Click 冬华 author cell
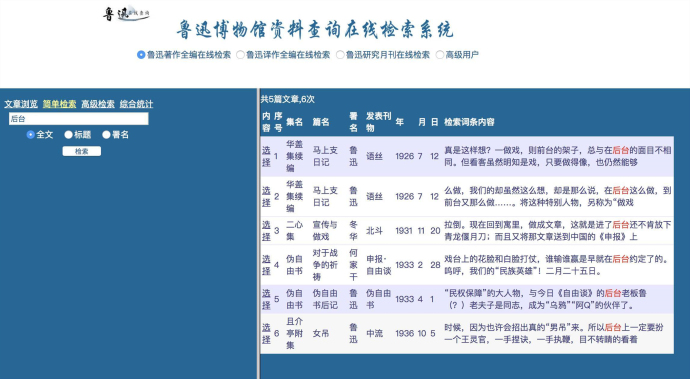 click(x=353, y=231)
